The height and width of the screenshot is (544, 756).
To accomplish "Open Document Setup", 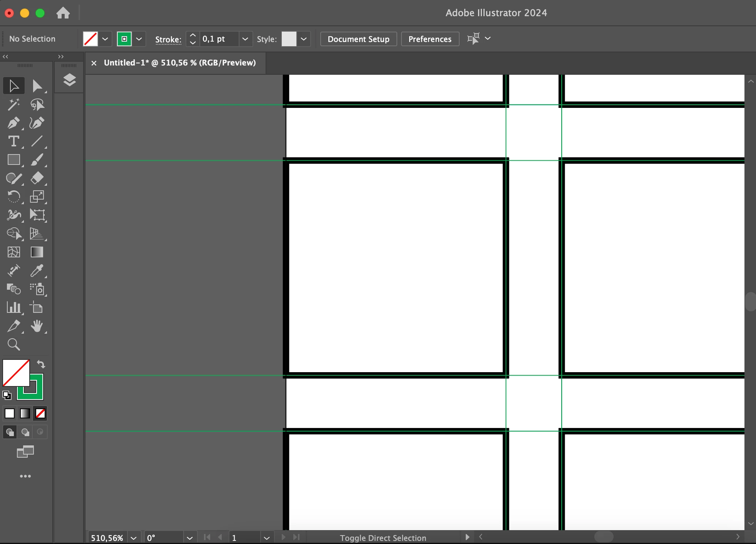I will pyautogui.click(x=358, y=39).
